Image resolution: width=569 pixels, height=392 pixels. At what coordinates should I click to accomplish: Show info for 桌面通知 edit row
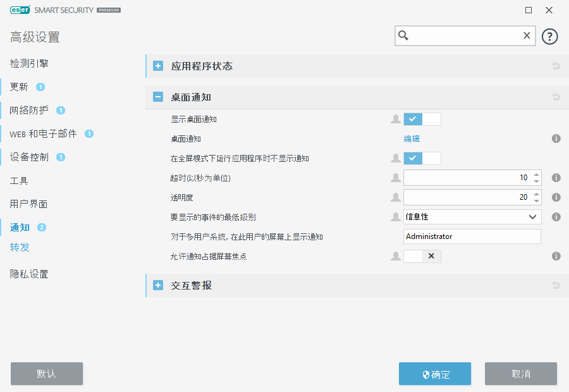tap(556, 138)
